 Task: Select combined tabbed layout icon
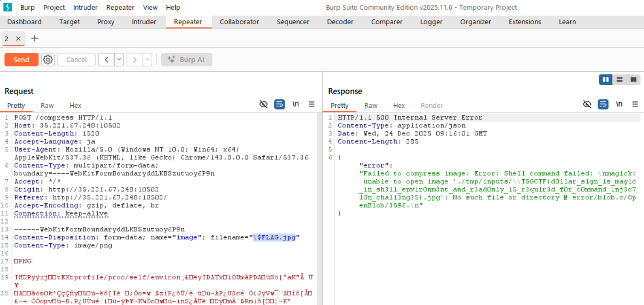(633, 80)
